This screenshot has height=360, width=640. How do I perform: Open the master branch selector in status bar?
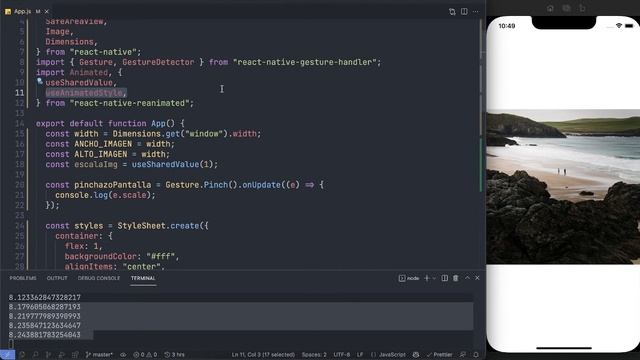(99, 355)
